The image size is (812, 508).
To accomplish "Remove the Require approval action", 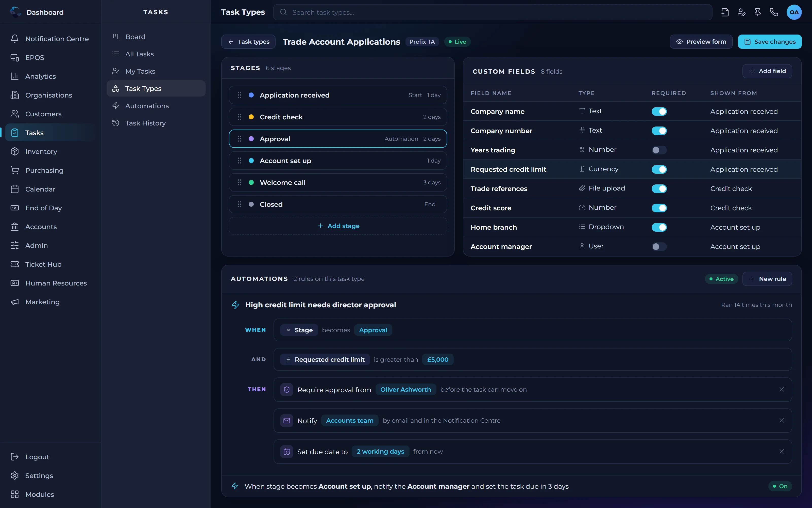I will pos(782,389).
